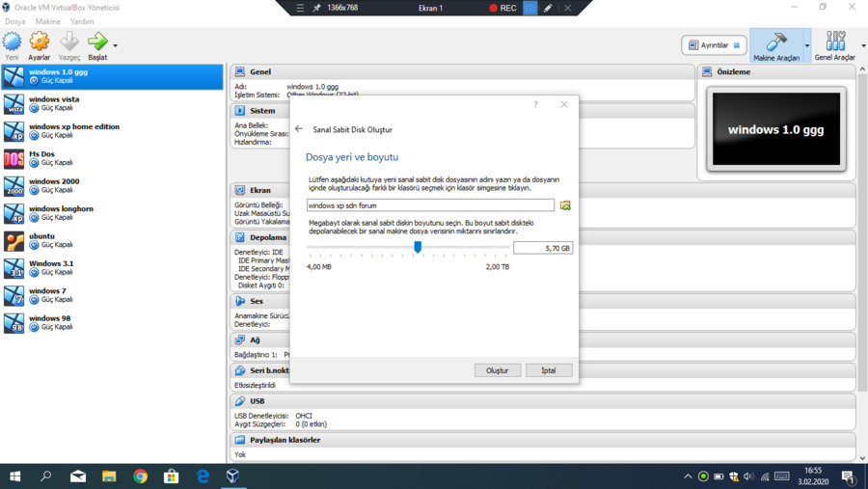Viewport: 868px width, 489px height.
Task: Open the notification center icon
Action: 848,476
